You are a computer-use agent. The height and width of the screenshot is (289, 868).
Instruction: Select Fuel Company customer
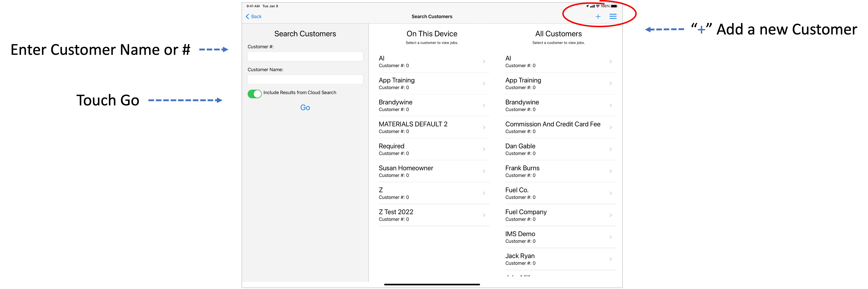click(561, 215)
